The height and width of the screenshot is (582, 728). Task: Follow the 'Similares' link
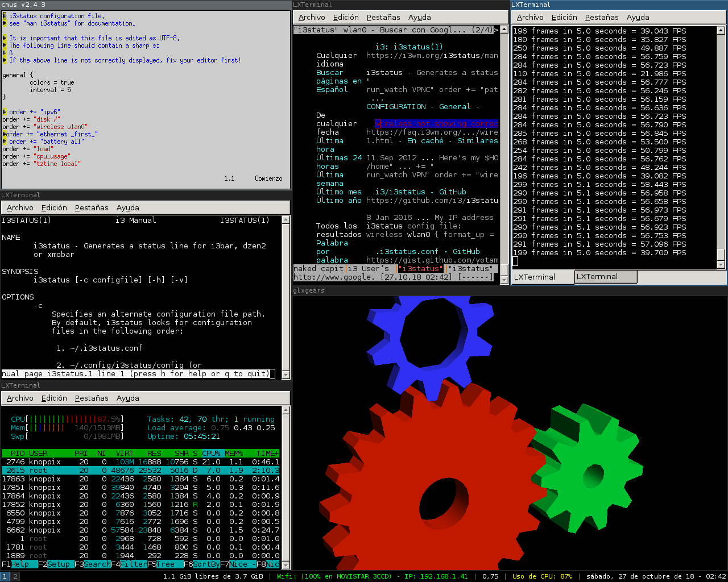point(478,141)
